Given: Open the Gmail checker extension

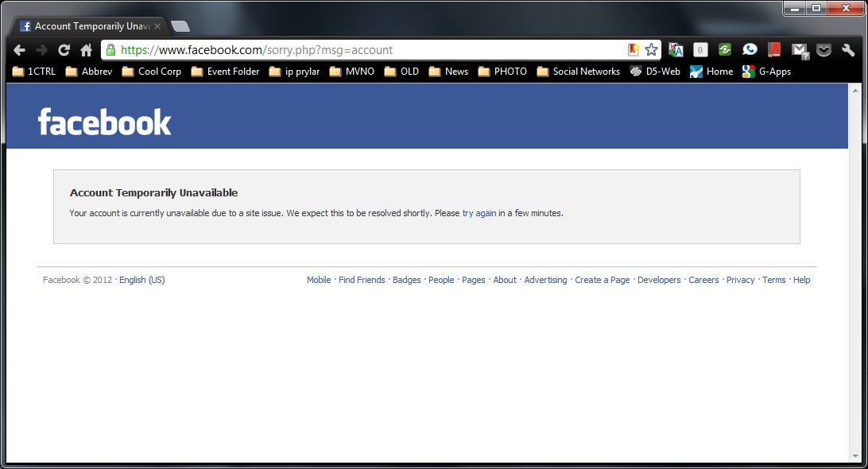Looking at the screenshot, I should [799, 49].
